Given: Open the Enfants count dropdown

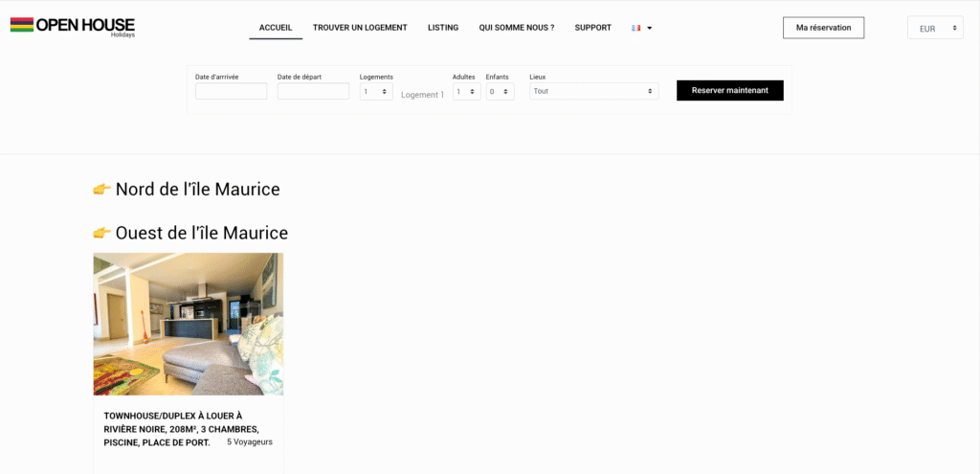Looking at the screenshot, I should [x=500, y=91].
